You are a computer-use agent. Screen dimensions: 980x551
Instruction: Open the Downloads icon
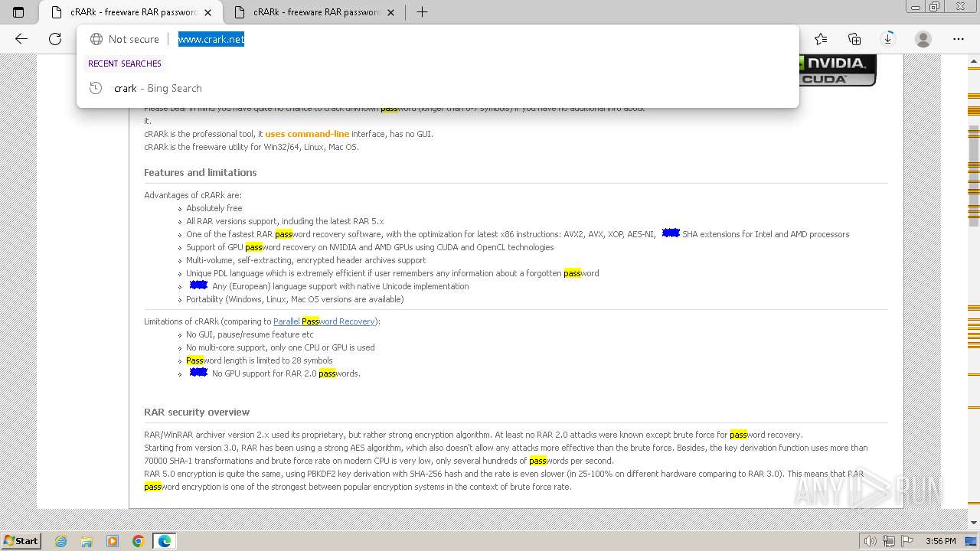(888, 39)
